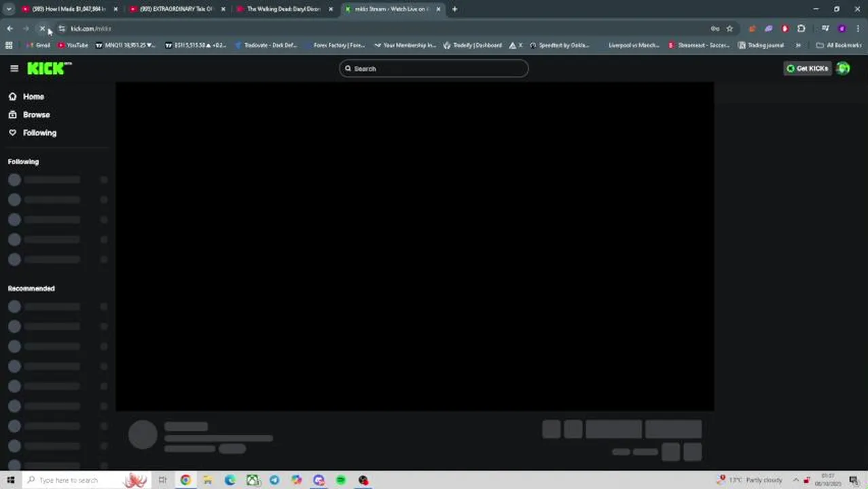Open the Tradeify Dashboard bookmark

(x=473, y=46)
